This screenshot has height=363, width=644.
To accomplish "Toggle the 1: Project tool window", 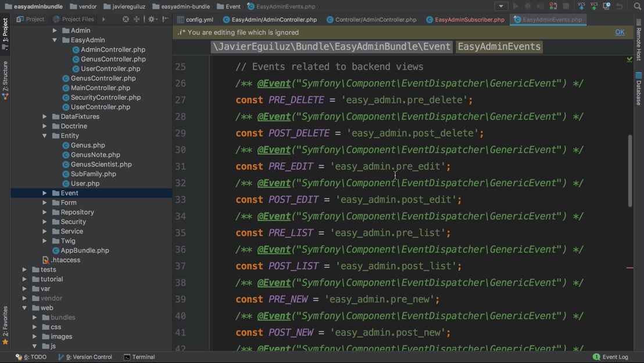I will [5, 34].
